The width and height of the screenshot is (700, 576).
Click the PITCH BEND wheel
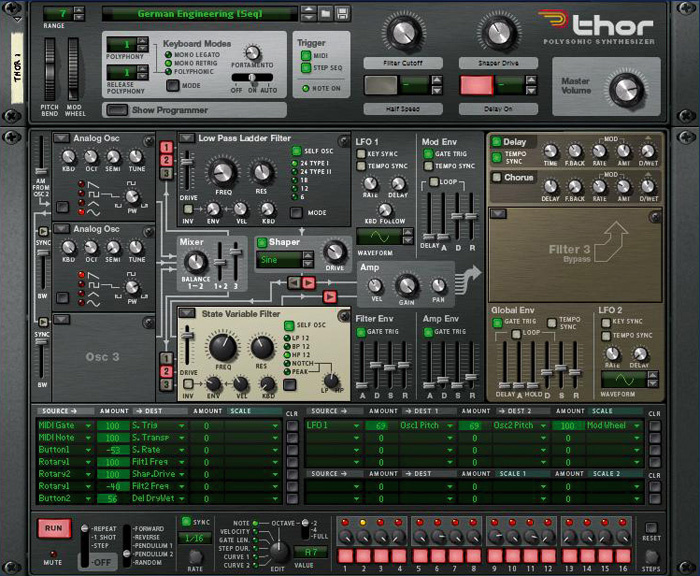pyautogui.click(x=50, y=69)
